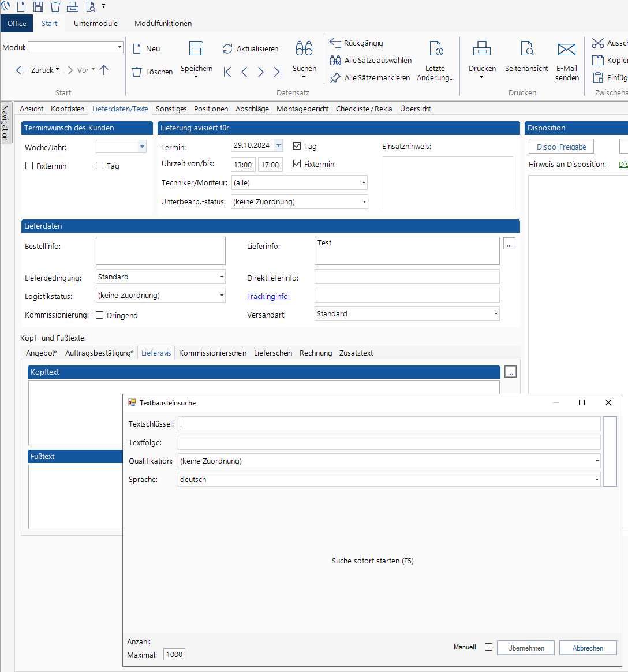Click into the Textschlüssel field
Screen dimensions: 628x672
tap(389, 424)
